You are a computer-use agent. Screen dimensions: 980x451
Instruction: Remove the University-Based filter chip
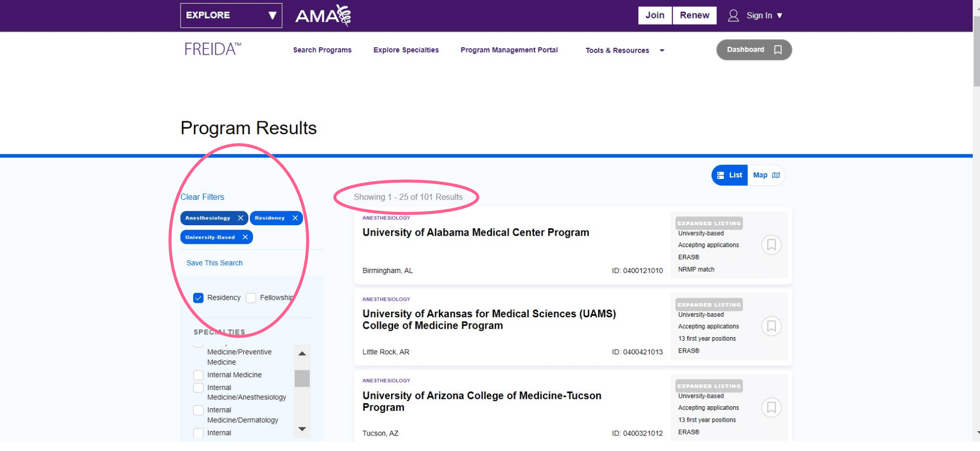tap(245, 237)
